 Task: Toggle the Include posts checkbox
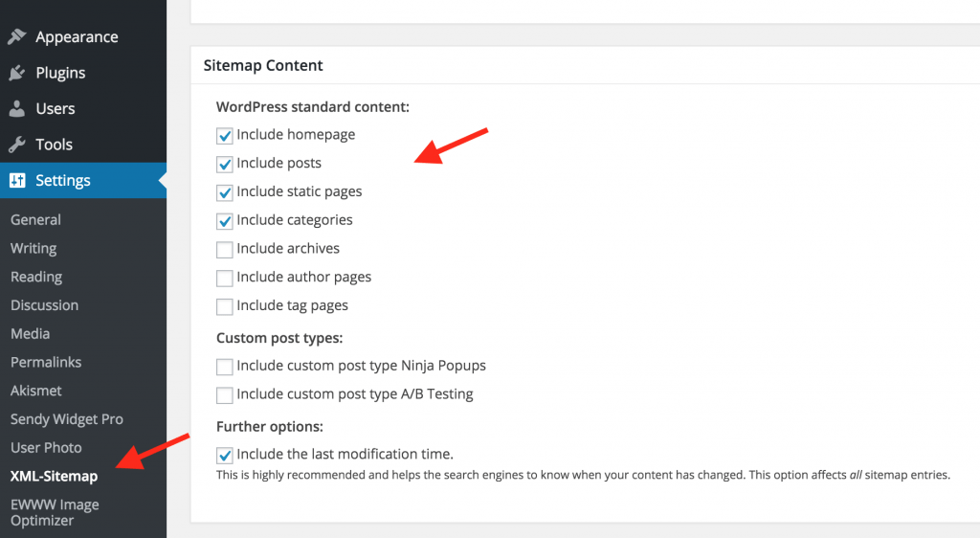point(225,164)
